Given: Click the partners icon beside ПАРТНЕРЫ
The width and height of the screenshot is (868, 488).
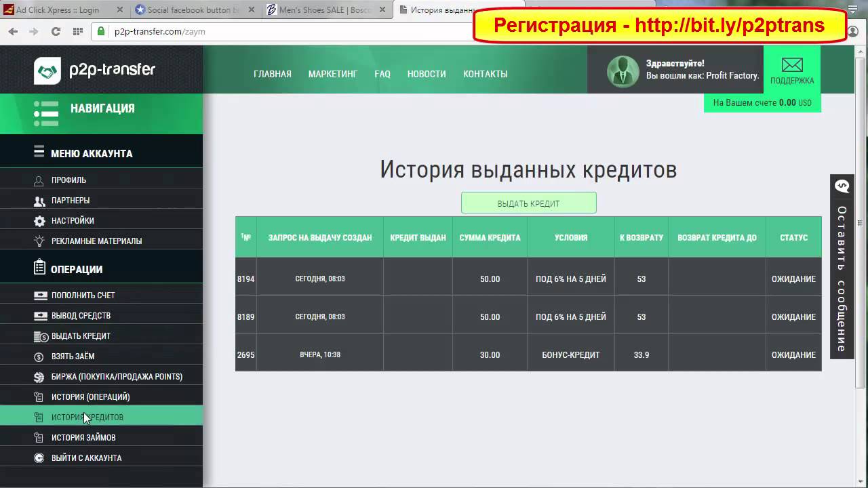Looking at the screenshot, I should [39, 201].
